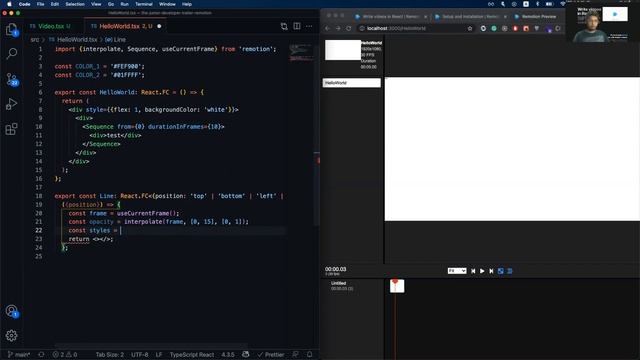The image size is (640, 360).
Task: Click the feedback icon in status bar
Action: tap(296, 355)
